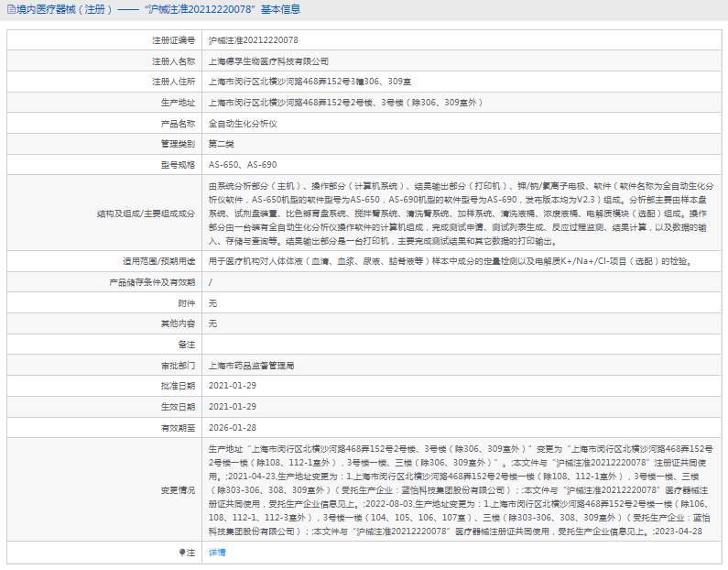The image size is (728, 570).
Task: Click the management class value 第二类
Action: (221, 144)
